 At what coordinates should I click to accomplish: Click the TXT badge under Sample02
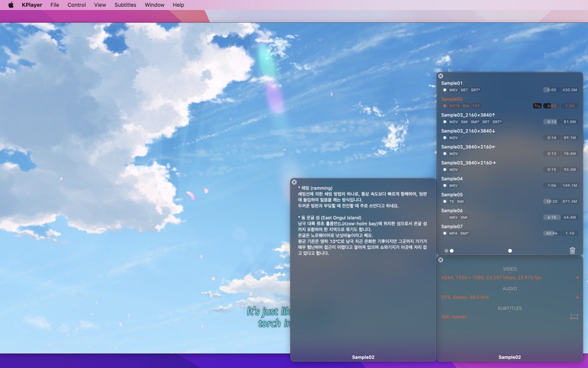pyautogui.click(x=476, y=106)
